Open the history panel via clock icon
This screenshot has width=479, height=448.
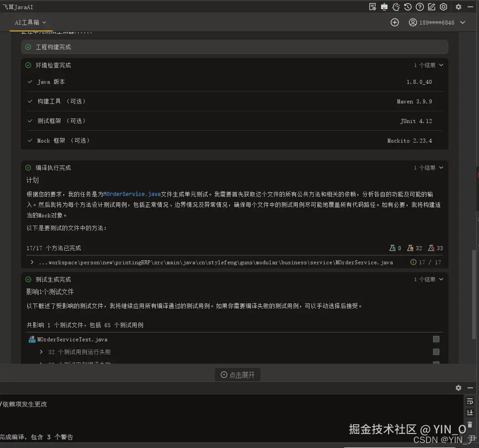408,7
